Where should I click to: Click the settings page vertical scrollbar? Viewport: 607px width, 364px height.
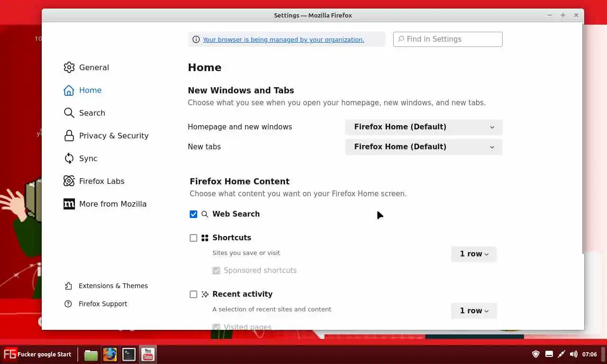tap(583, 137)
